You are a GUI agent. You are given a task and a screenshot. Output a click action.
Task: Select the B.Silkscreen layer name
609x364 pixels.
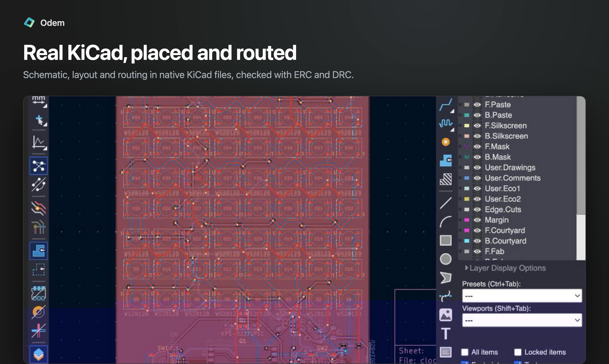(506, 136)
